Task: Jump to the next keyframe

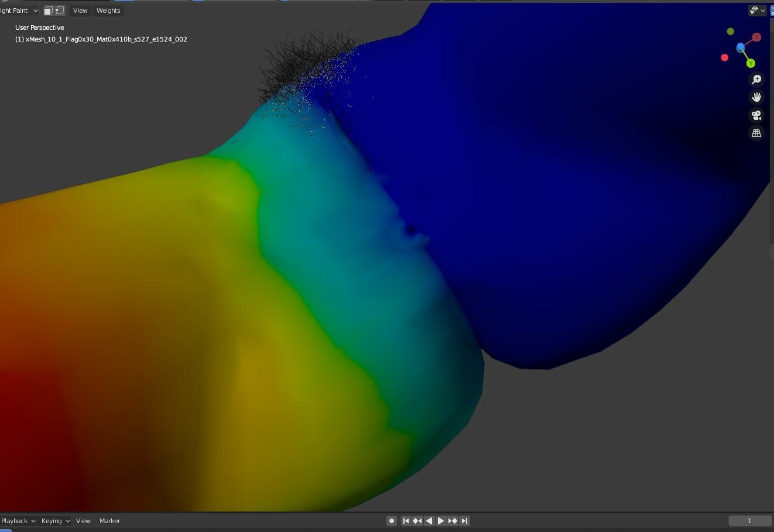Action: 453,521
